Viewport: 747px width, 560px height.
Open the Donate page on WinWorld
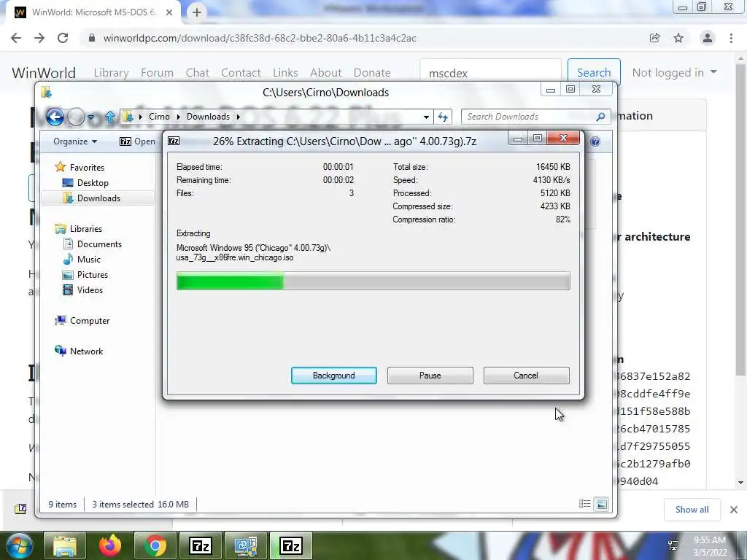(372, 73)
